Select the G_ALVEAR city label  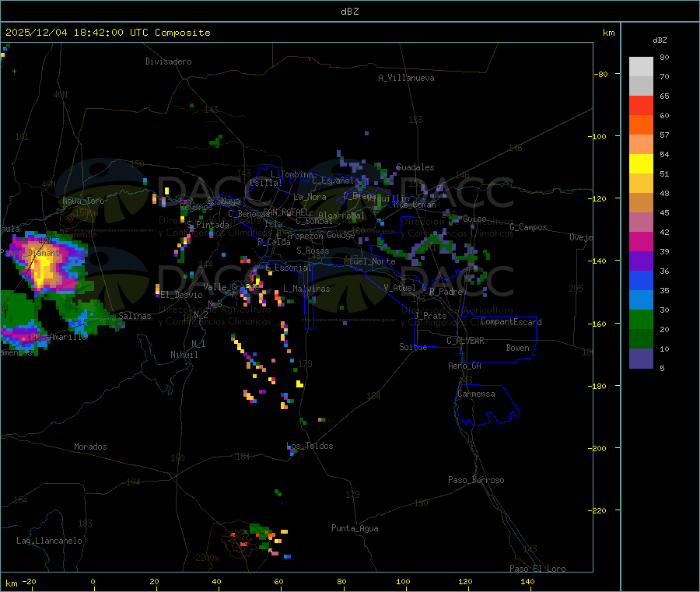[465, 341]
